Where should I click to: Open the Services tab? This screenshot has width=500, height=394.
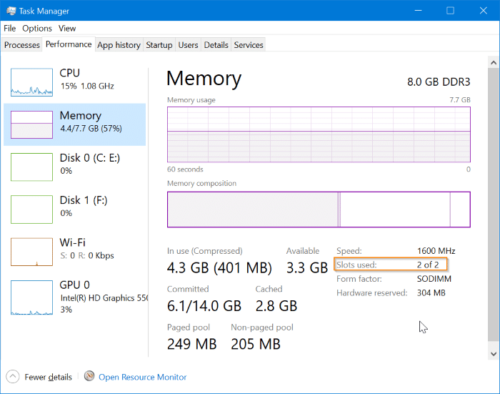[248, 45]
